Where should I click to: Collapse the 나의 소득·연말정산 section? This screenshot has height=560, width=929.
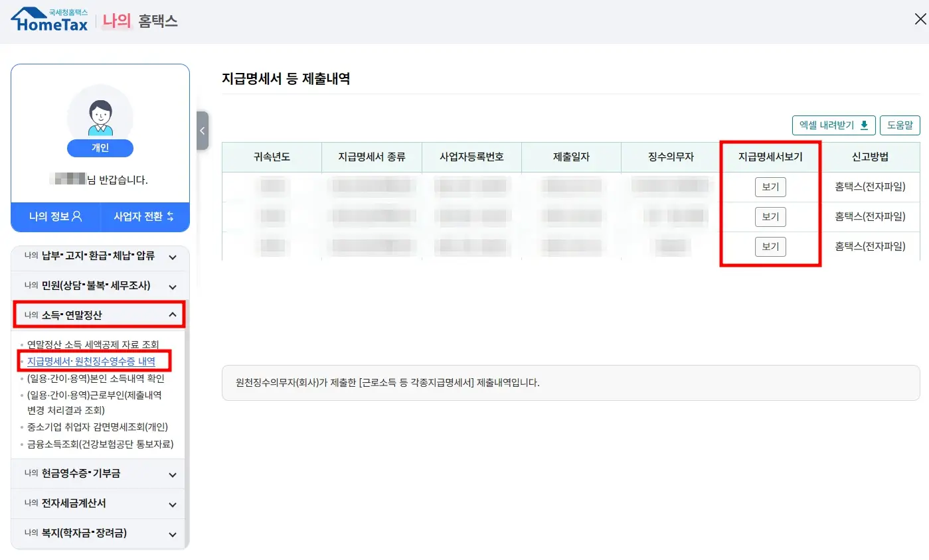98,314
